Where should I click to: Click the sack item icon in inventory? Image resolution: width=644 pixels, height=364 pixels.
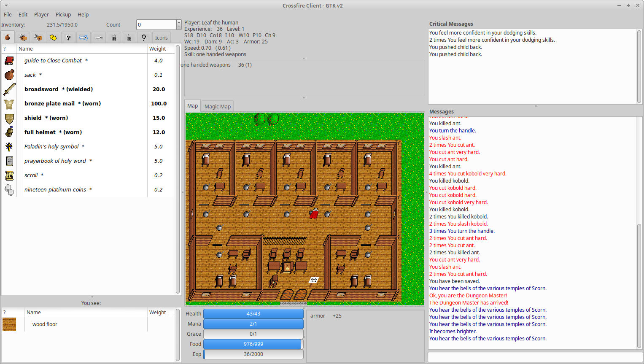click(9, 75)
